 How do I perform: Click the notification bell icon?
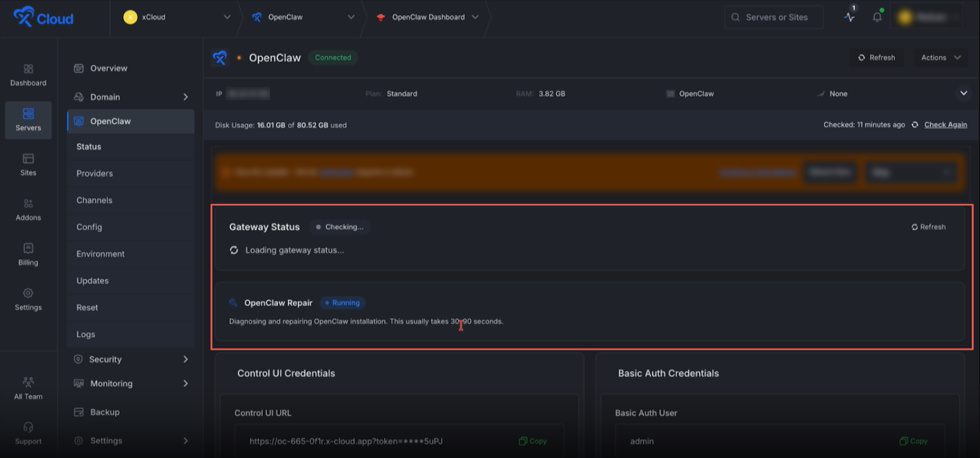coord(877,17)
